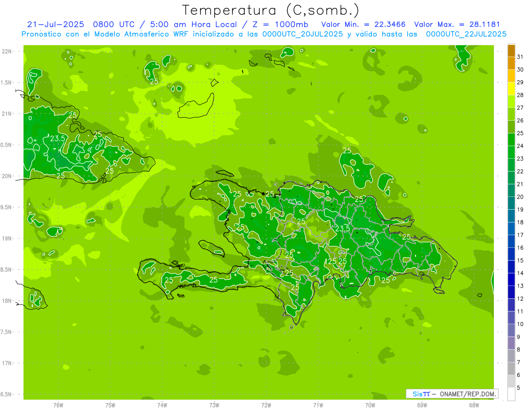Click the blue 'Sis' logo text

tap(417, 394)
